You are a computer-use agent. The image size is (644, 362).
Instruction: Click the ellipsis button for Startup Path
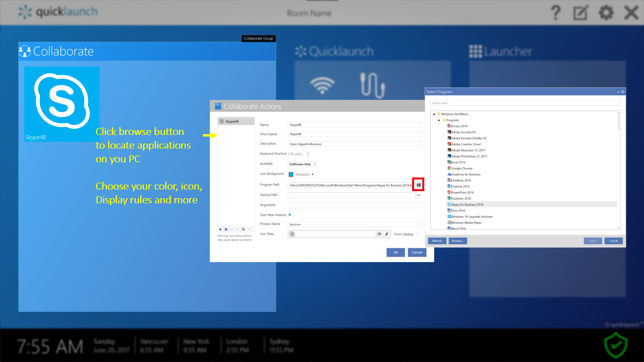(x=418, y=195)
